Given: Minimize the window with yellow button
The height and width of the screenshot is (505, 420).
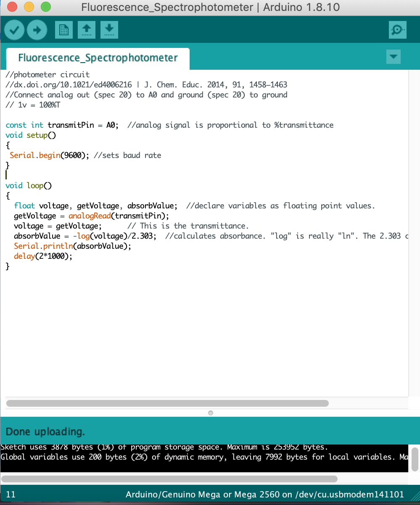Looking at the screenshot, I should click(29, 7).
